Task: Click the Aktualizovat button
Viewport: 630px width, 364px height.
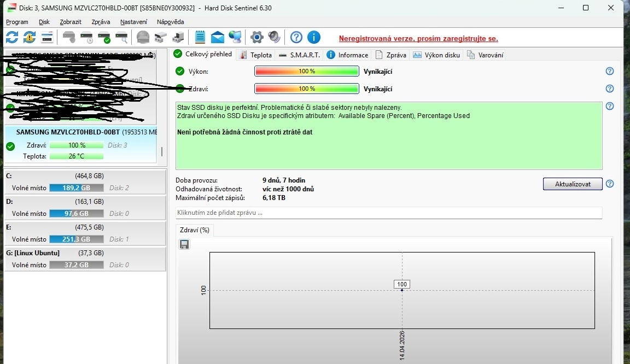Action: tap(573, 184)
